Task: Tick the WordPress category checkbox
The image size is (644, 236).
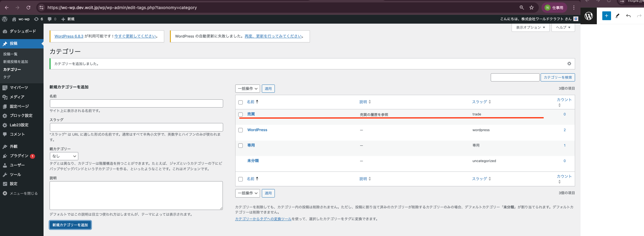Action: (x=241, y=130)
